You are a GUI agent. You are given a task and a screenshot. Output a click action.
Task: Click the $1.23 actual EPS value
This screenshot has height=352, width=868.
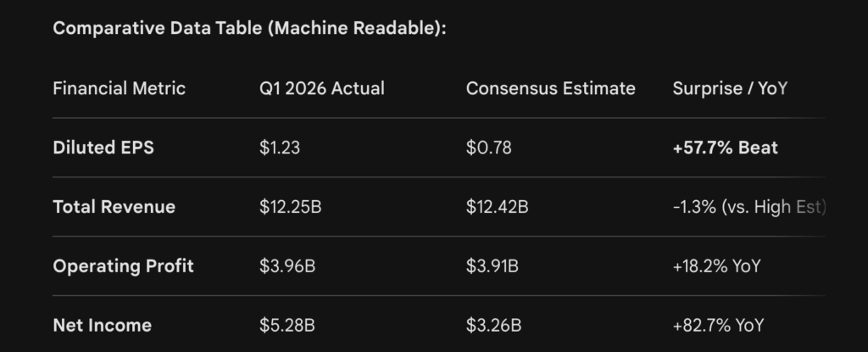[280, 148]
